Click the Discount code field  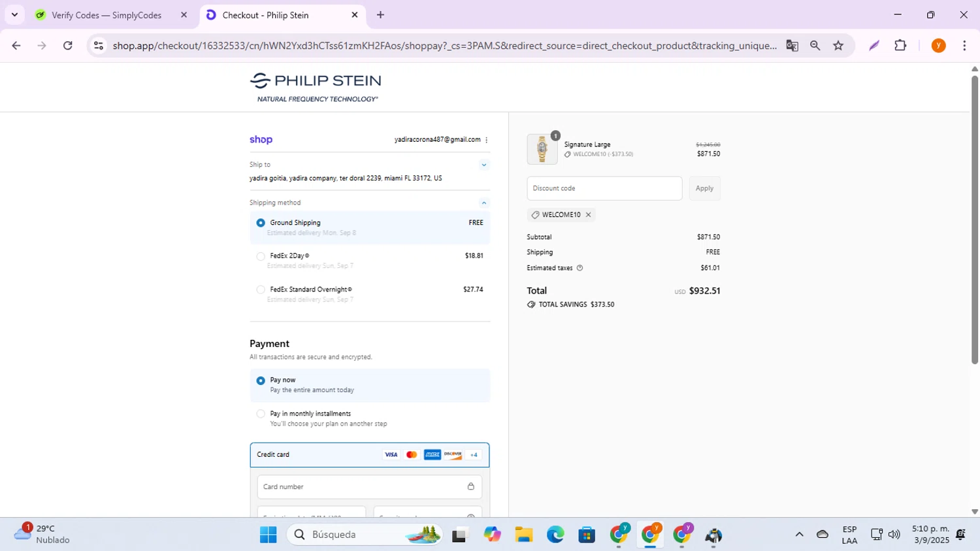click(604, 188)
